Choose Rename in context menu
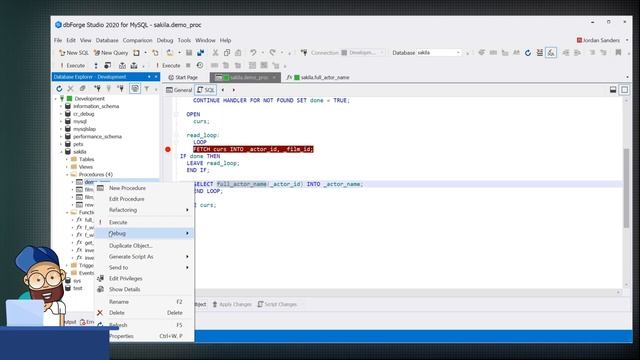 144,302
